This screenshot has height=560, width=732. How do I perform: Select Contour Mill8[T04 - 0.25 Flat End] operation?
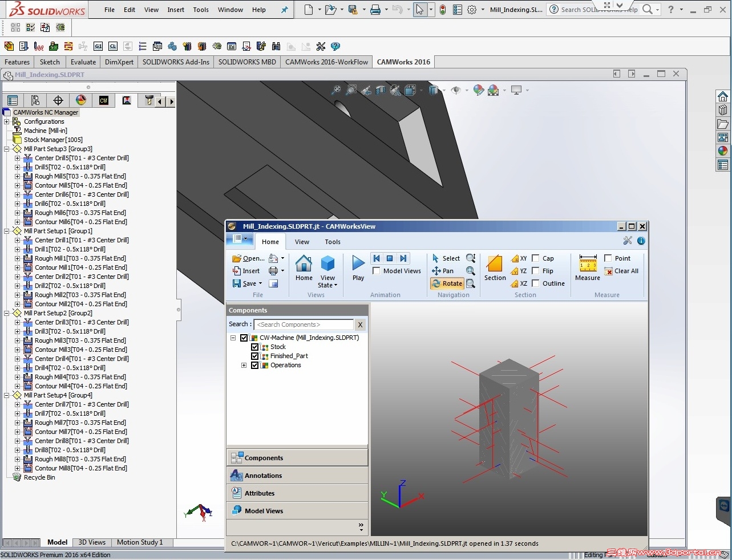(x=80, y=468)
